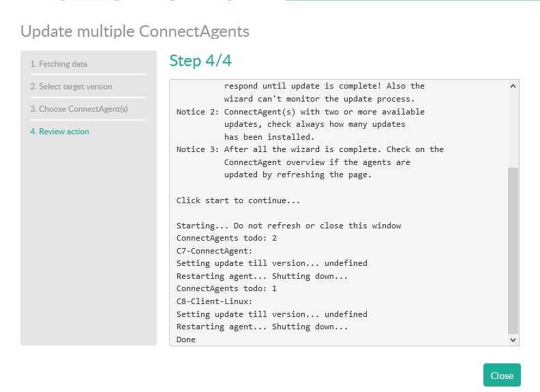Click the log scrollbar up arrow
Image resolution: width=540 pixels, height=392 pixels.
(513, 86)
